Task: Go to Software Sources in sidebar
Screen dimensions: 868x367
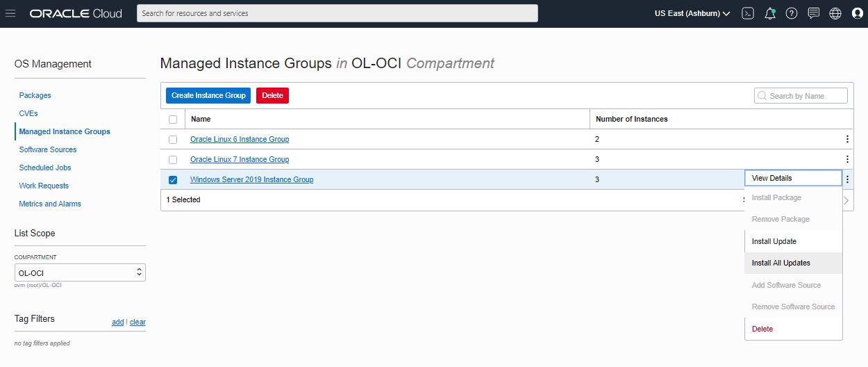Action: pyautogui.click(x=48, y=149)
